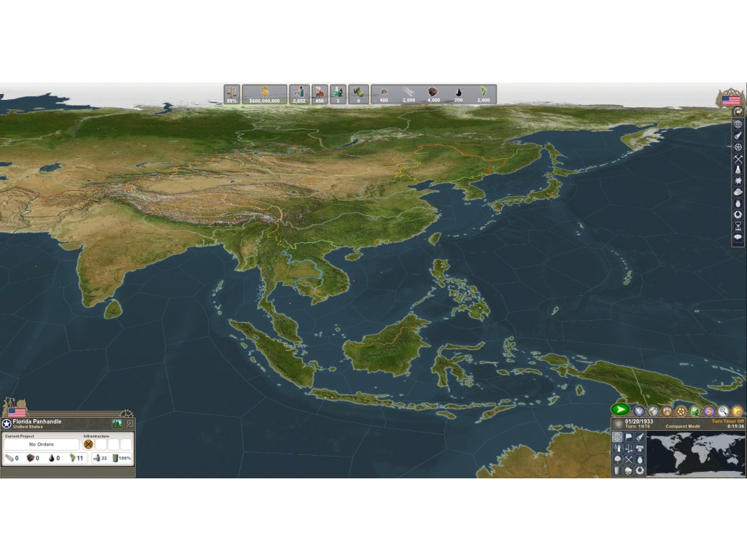The image size is (747, 560).
Task: Toggle the flag map filter button
Action: point(628,437)
